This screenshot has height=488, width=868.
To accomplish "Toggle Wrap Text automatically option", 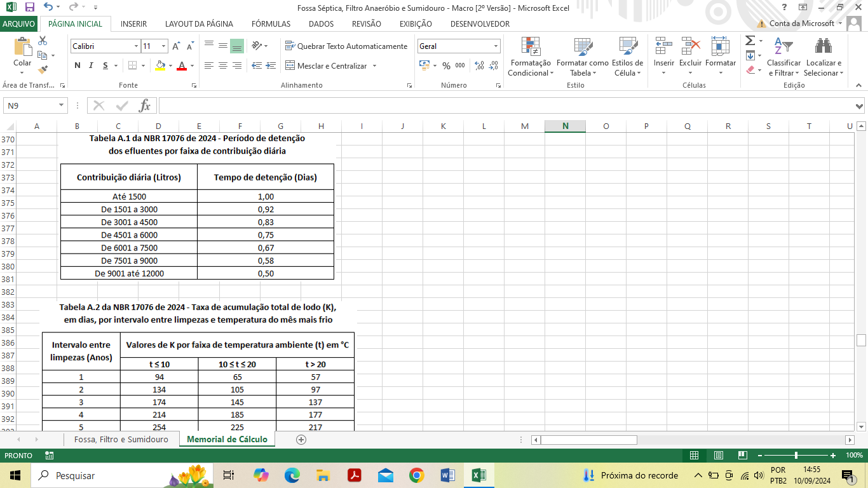I will tap(346, 46).
